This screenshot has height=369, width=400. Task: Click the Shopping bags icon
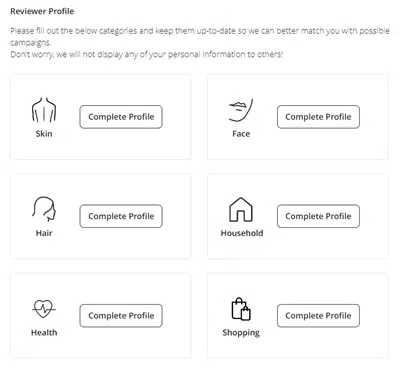(x=241, y=309)
